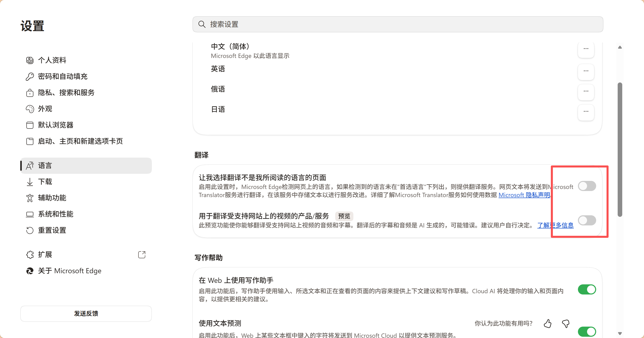Click the vertical scrollbar thumb
This screenshot has height=338, width=644.
[x=620, y=149]
